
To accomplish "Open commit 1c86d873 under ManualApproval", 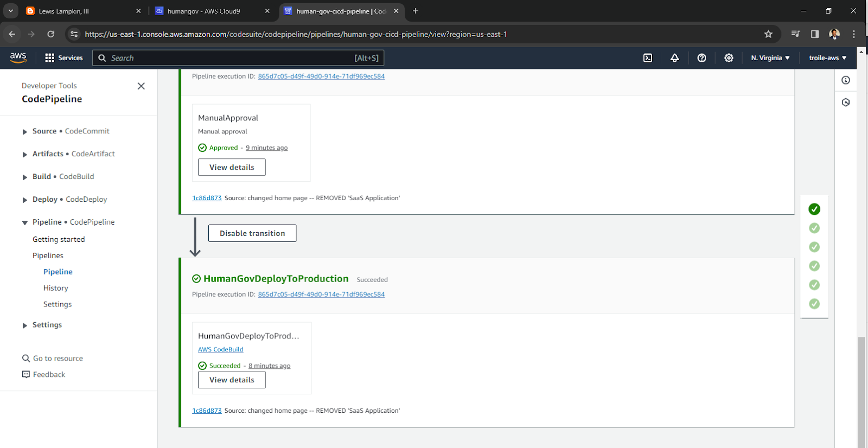I will click(x=207, y=198).
